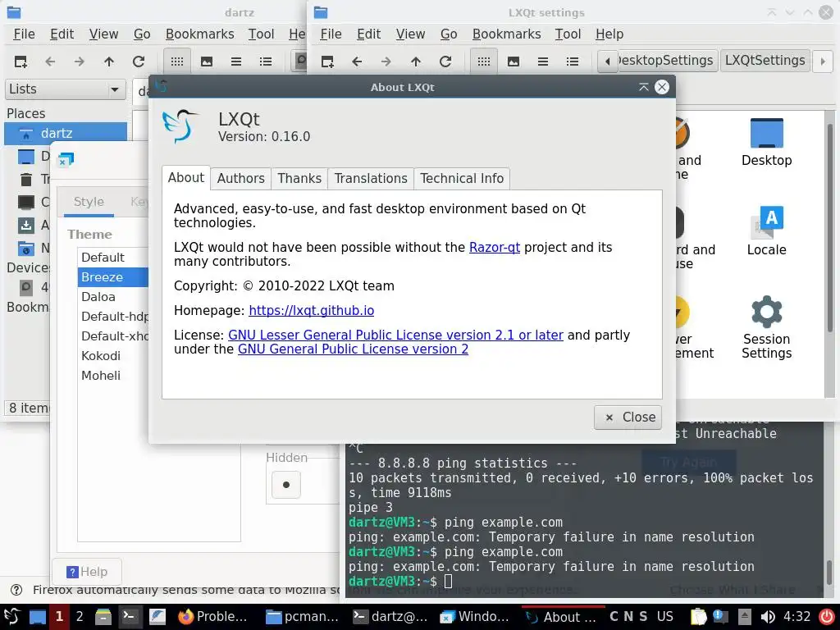840x630 pixels.
Task: Reload the folder in the dartz window
Action: tap(138, 62)
